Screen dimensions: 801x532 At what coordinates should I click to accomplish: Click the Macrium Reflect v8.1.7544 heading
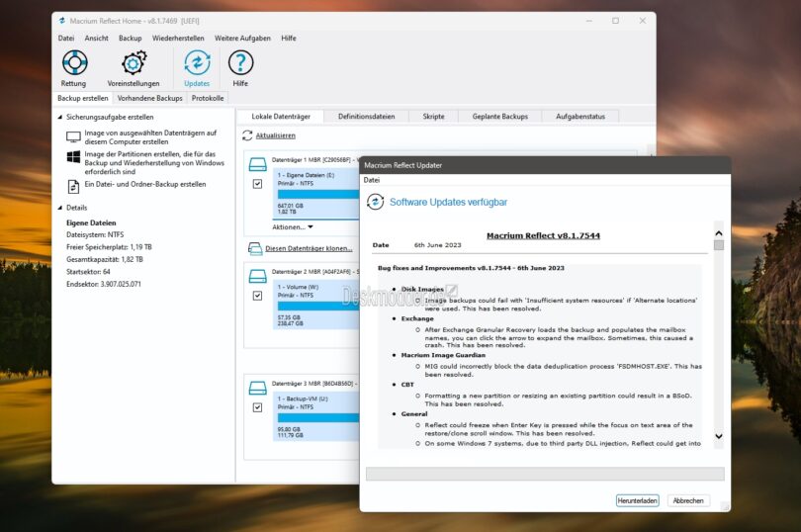(543, 235)
